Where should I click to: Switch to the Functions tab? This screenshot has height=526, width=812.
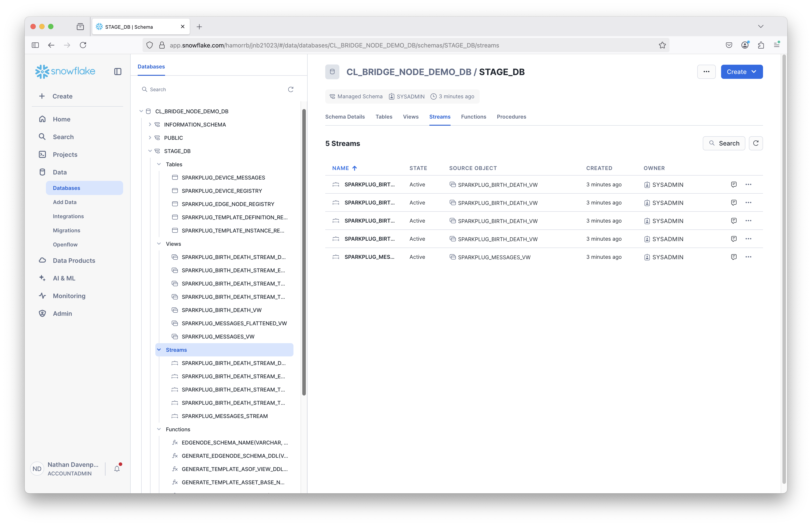(473, 117)
